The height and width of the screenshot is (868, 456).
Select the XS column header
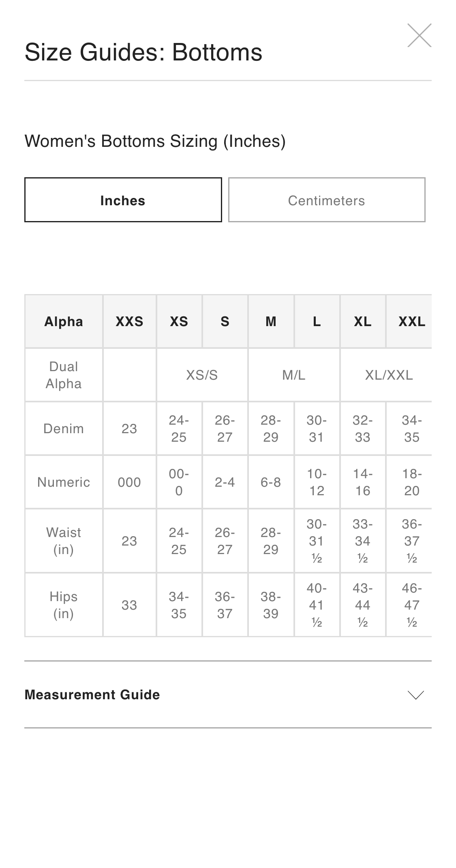tap(179, 321)
